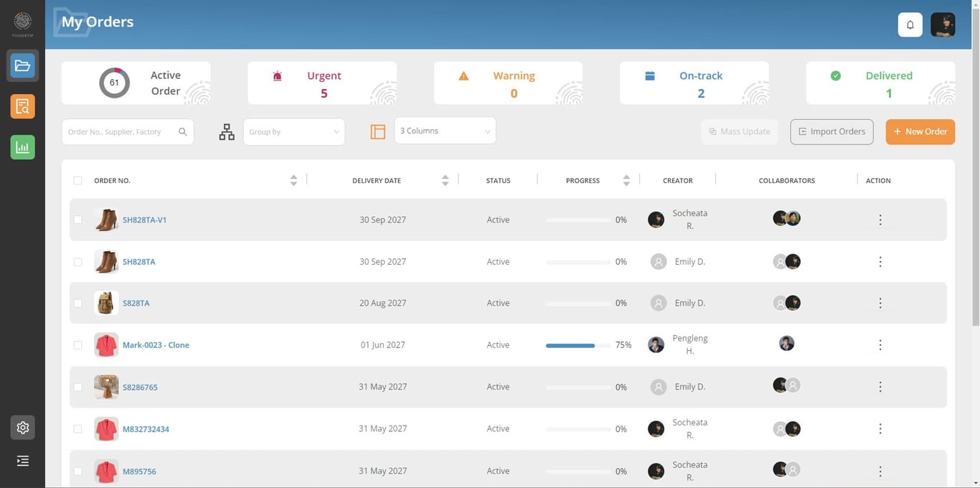Viewport: 980px width, 488px height.
Task: Click delivery date 20 Aug 2027
Action: point(382,304)
